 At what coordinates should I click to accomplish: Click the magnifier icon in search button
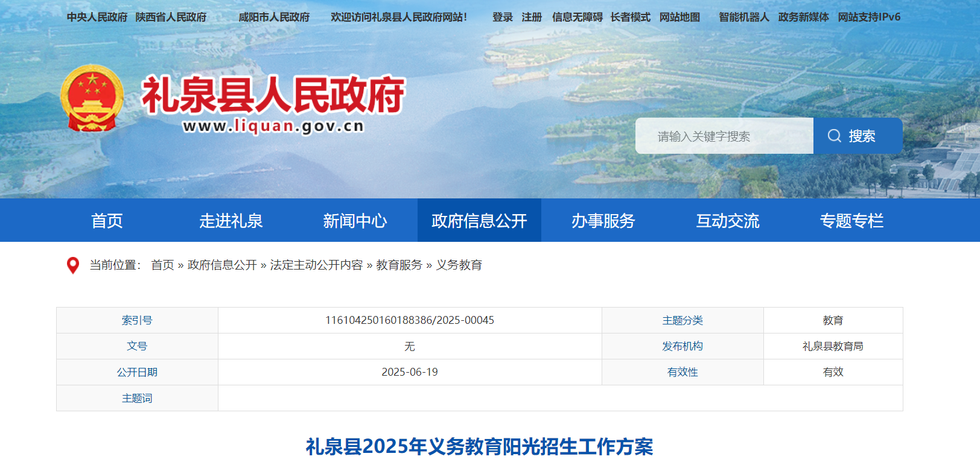tap(835, 136)
